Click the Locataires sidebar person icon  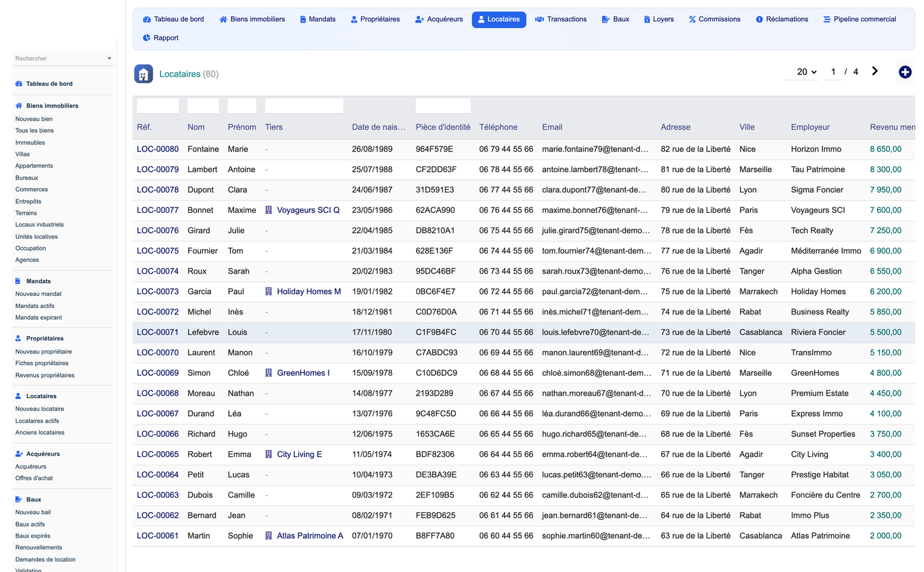point(18,396)
